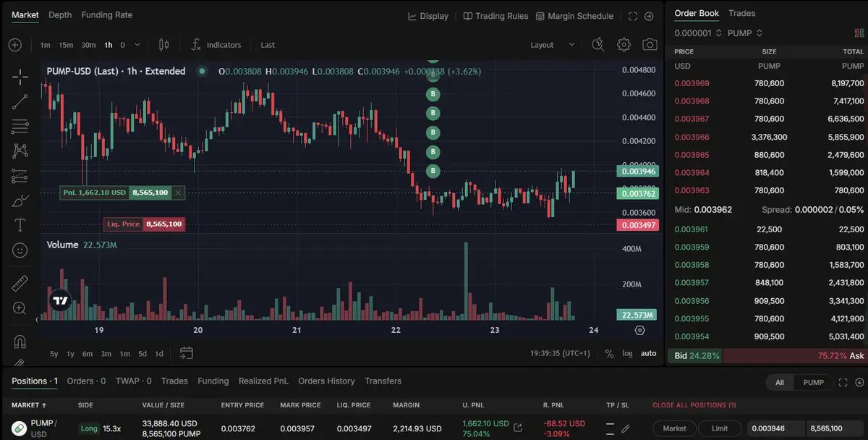Select the pattern drawing tool
This screenshot has width=868, height=440.
click(20, 151)
